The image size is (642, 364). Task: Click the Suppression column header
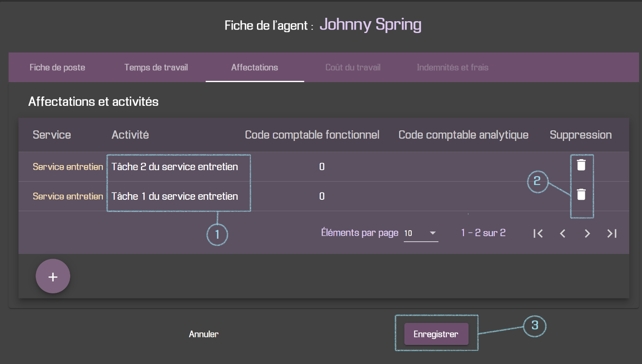(x=581, y=135)
